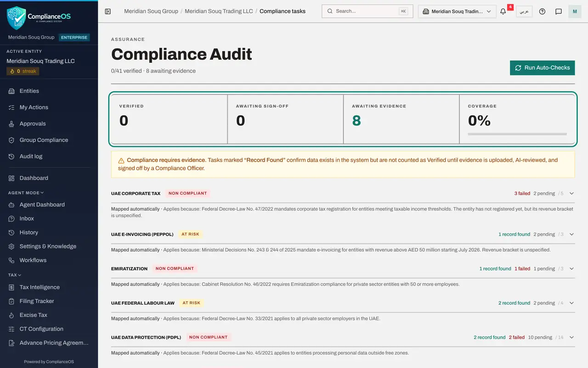The image size is (588, 368).
Task: Expand the Emiratization compliance row
Action: pyautogui.click(x=572, y=269)
